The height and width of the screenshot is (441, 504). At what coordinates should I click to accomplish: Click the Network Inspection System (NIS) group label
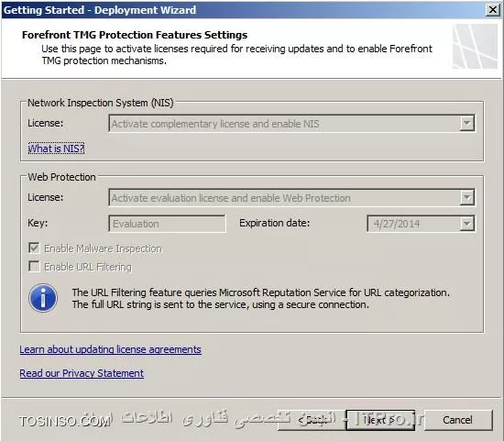click(x=100, y=103)
